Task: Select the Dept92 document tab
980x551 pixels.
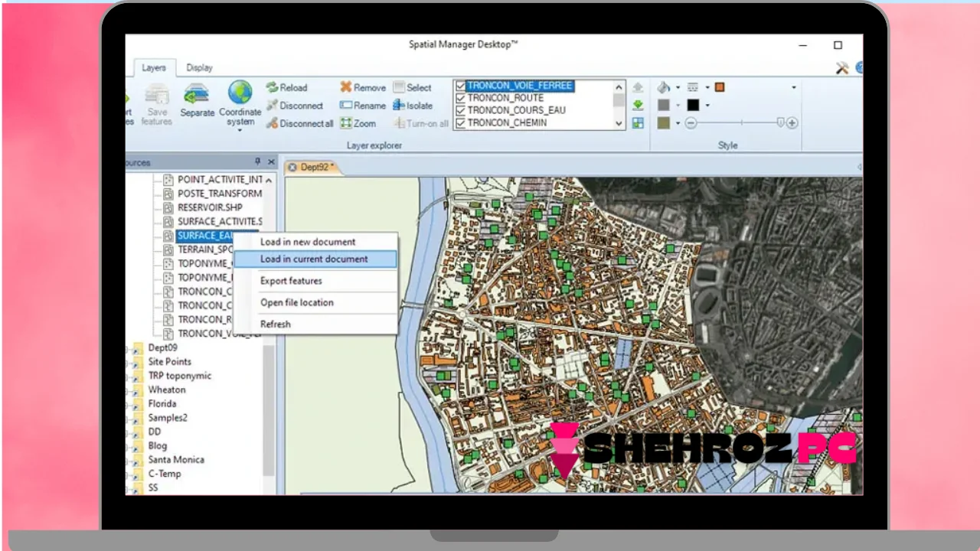Action: [314, 167]
